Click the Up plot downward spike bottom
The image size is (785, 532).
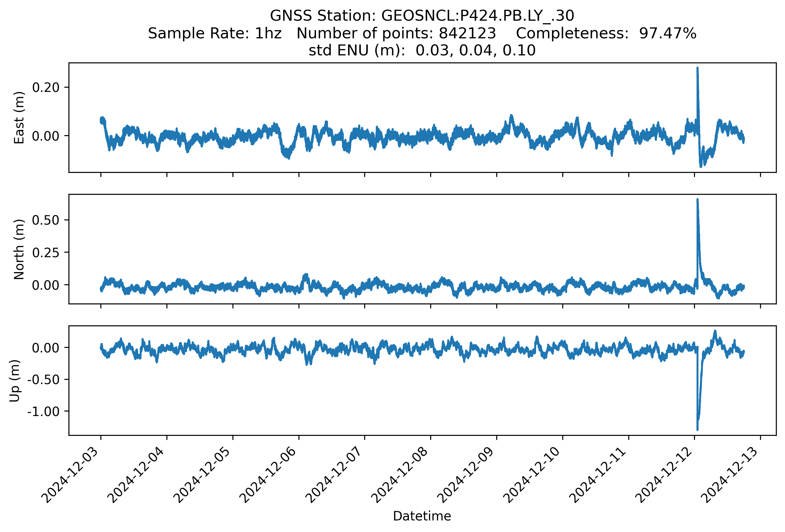(x=697, y=429)
